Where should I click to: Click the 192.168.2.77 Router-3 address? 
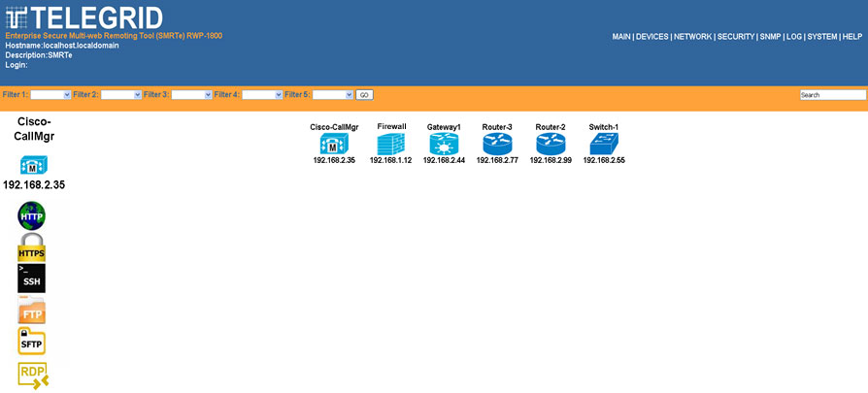[x=497, y=160]
